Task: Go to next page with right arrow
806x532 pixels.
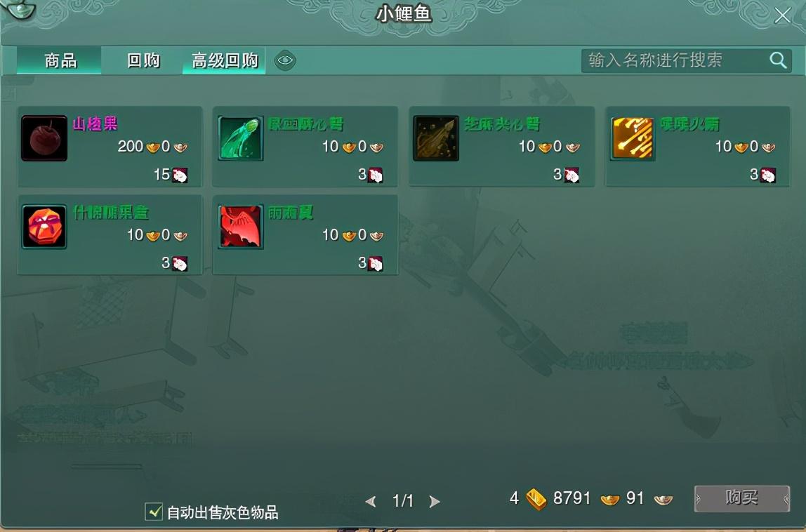Action: pyautogui.click(x=435, y=501)
